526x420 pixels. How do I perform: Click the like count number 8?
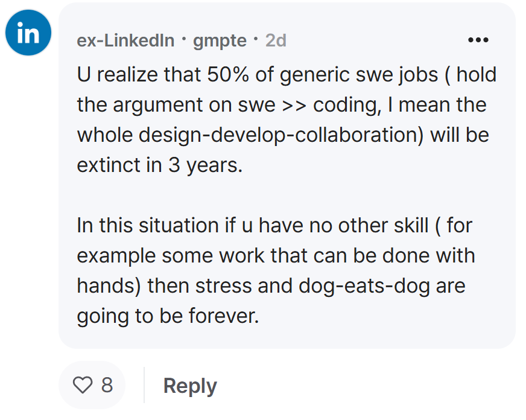[x=107, y=385]
